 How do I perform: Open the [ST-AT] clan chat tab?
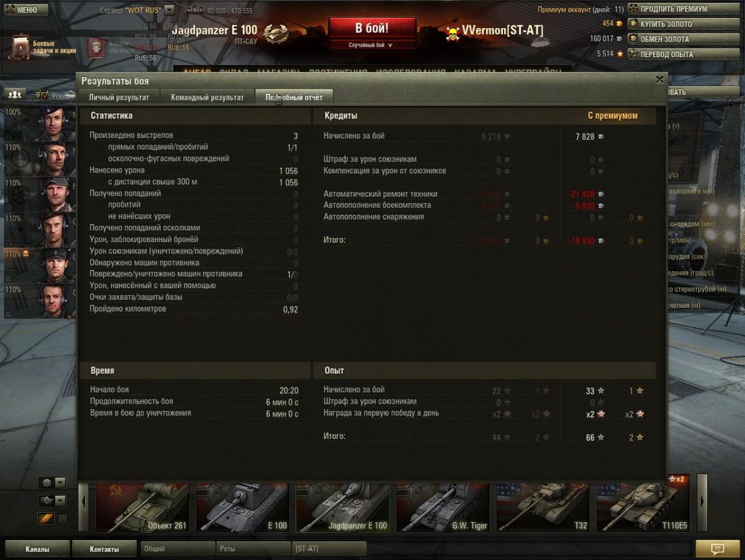tap(329, 549)
